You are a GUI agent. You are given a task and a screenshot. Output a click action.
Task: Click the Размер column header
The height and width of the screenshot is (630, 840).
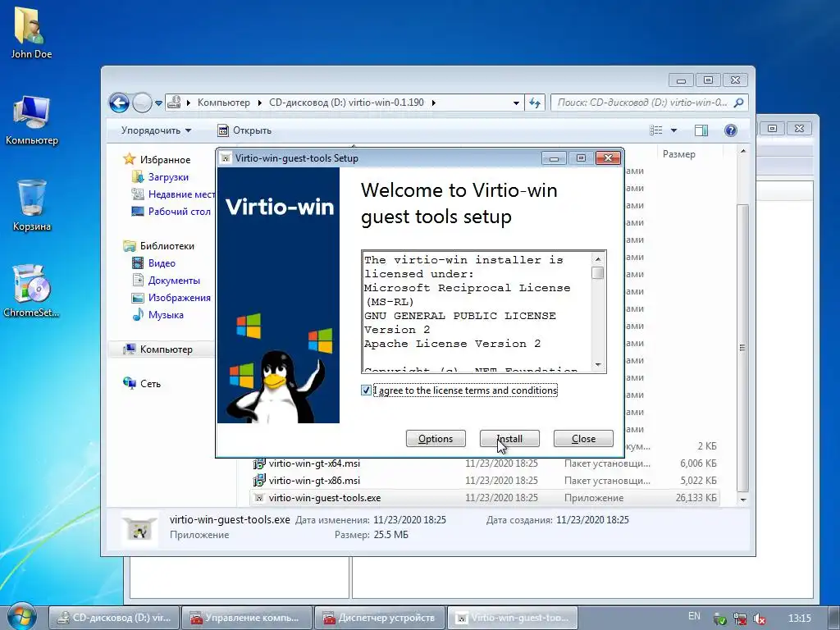(x=689, y=153)
